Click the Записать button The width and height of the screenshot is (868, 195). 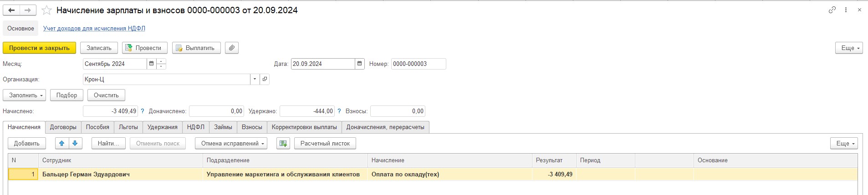click(99, 48)
